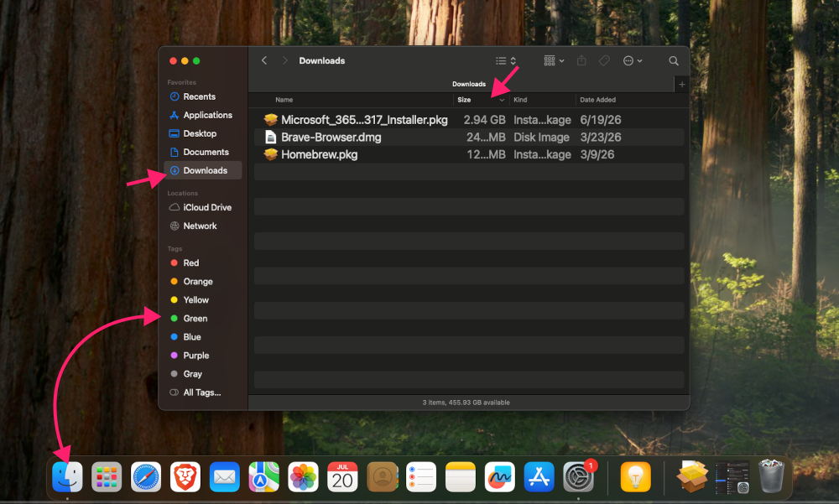Viewport: 839px width, 504px height.
Task: Filter by the Red tag
Action: pyautogui.click(x=203, y=262)
